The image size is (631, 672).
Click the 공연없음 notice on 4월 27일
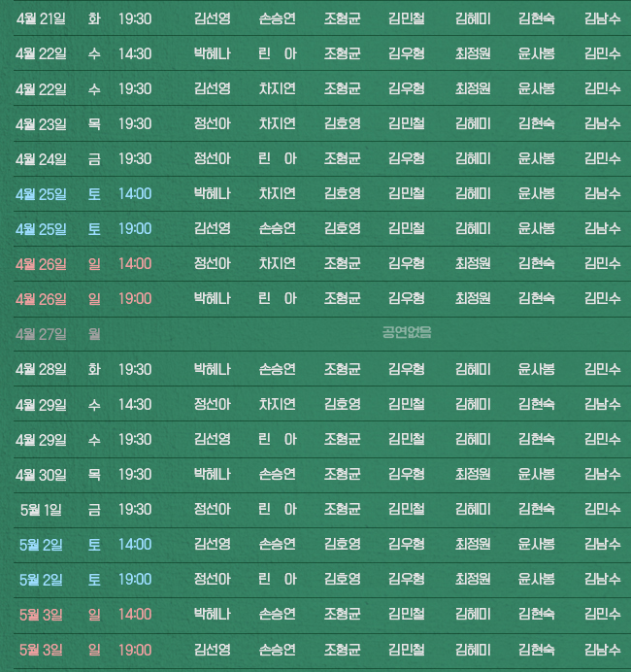(407, 333)
